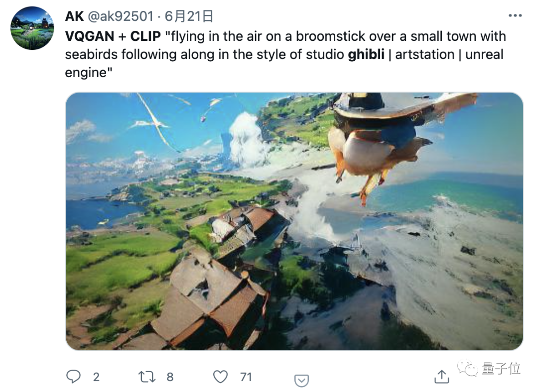Click the Pocket save chevron icon
The width and height of the screenshot is (538, 392).
(301, 381)
